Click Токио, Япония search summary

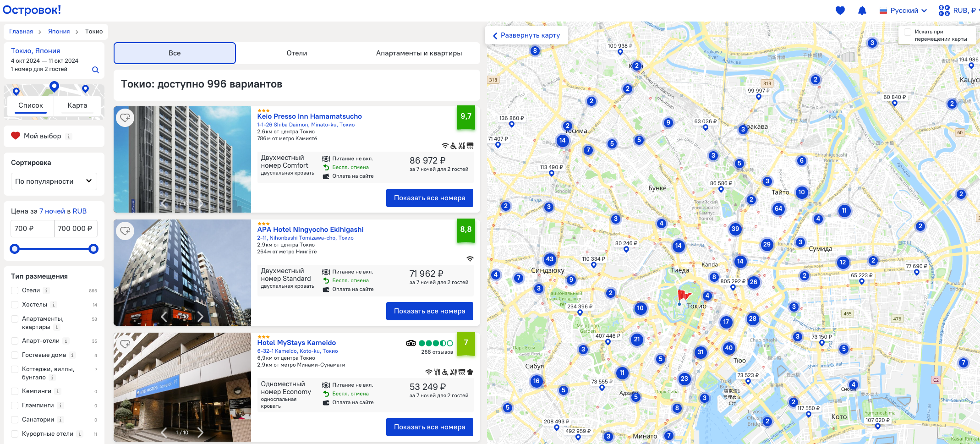pos(35,51)
